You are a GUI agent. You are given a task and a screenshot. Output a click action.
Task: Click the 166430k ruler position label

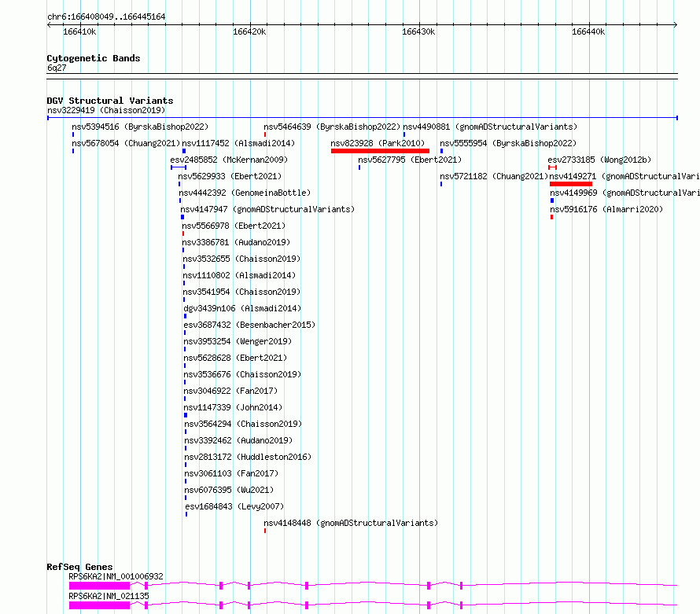point(418,31)
